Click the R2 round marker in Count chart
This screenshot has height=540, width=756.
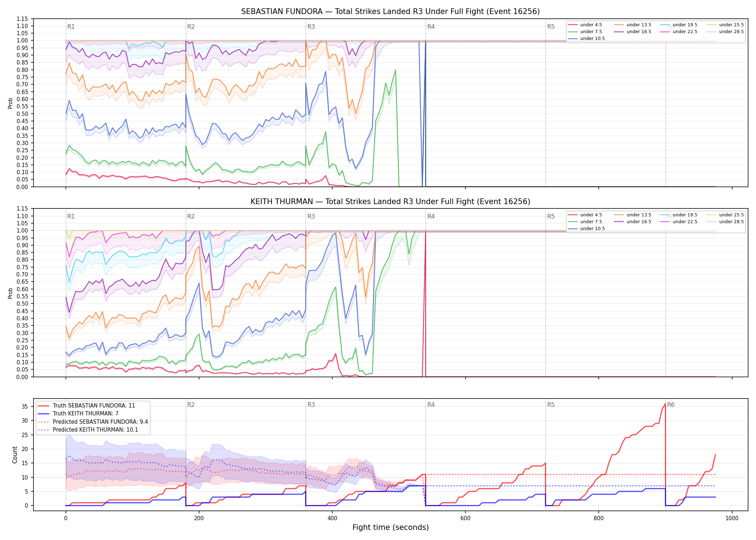point(191,405)
